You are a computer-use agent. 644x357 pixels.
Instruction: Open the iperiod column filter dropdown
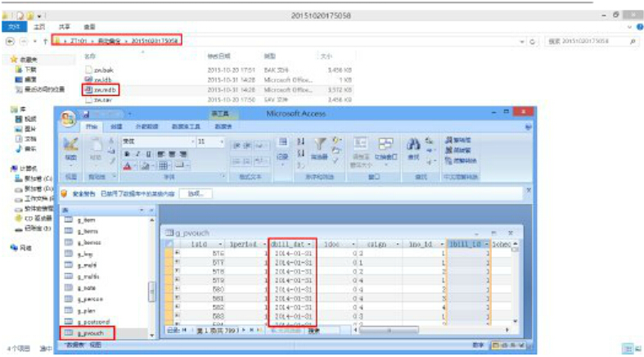point(264,244)
